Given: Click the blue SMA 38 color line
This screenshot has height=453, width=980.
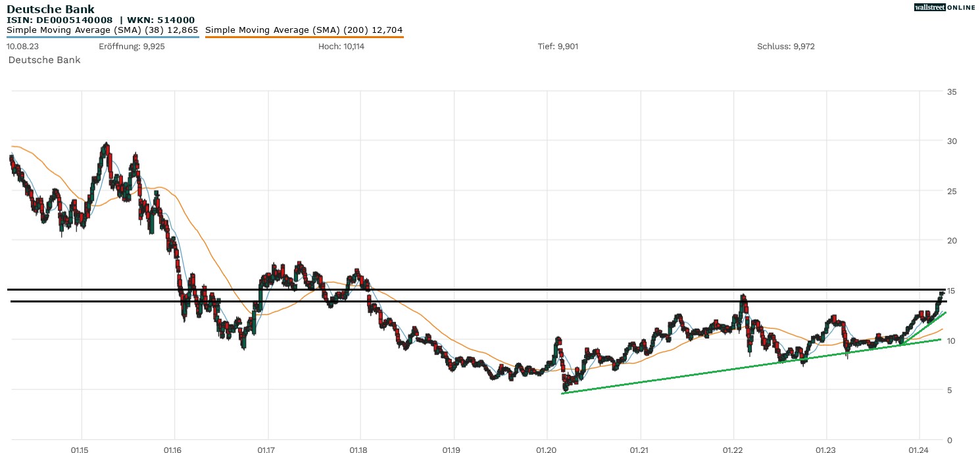Looking at the screenshot, I should point(103,37).
